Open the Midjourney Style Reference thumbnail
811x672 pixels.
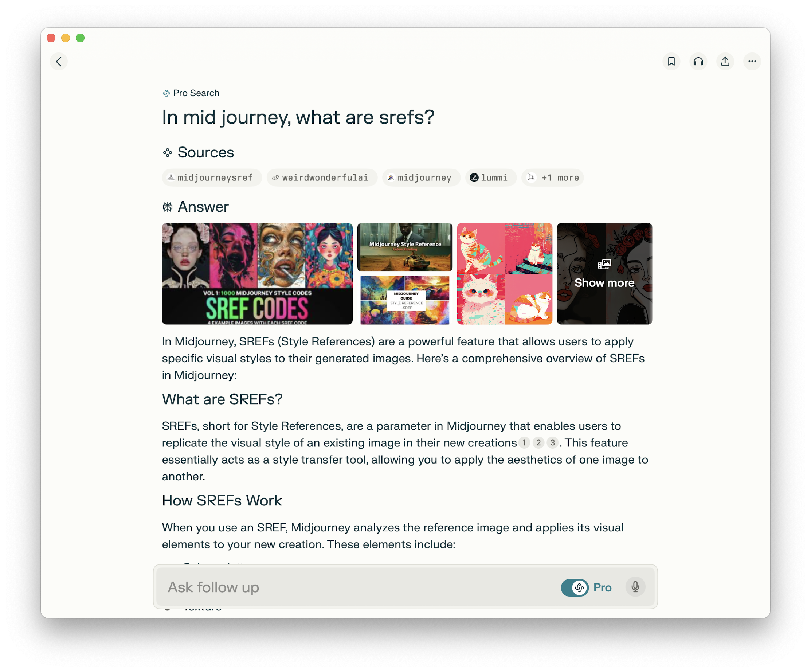(x=405, y=247)
